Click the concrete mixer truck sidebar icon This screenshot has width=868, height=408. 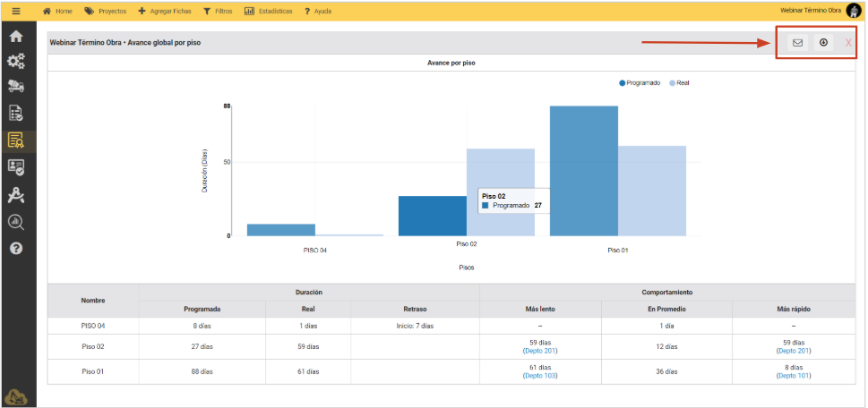tap(15, 87)
